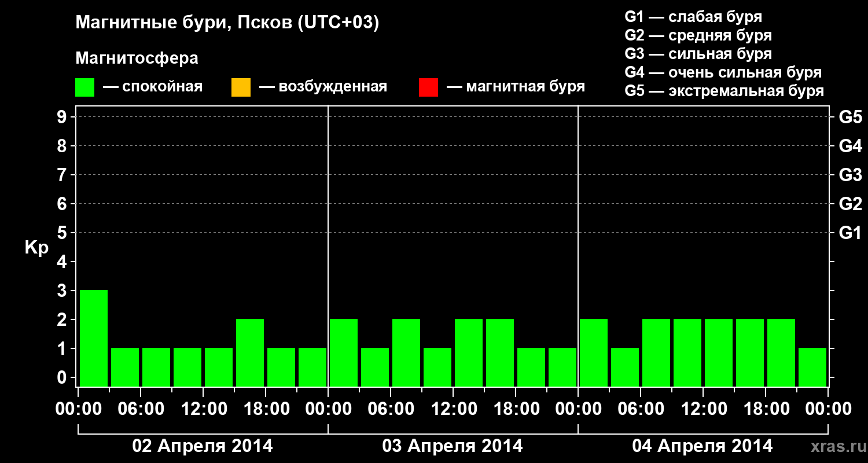
Task: Click 'G4 — очень сильная буря' legend line
Action: click(723, 72)
